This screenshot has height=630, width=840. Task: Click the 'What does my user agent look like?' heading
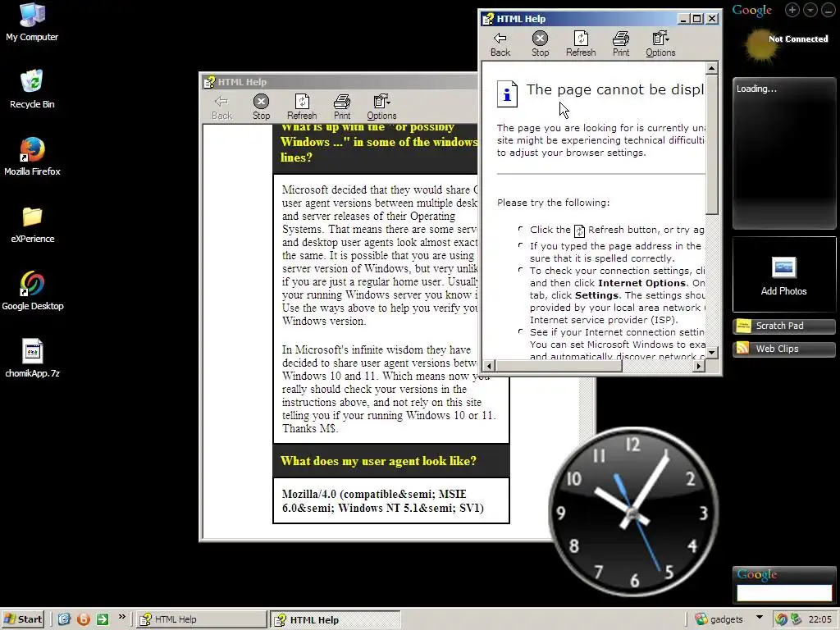pyautogui.click(x=378, y=461)
